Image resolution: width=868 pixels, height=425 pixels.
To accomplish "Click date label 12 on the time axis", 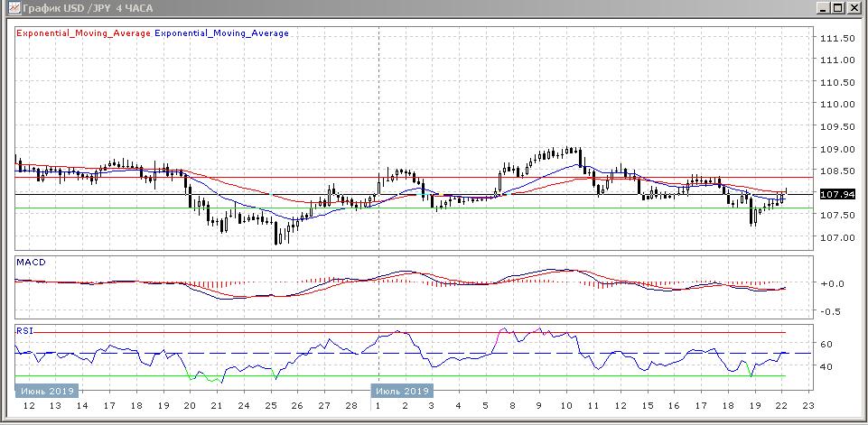I will [x=28, y=406].
